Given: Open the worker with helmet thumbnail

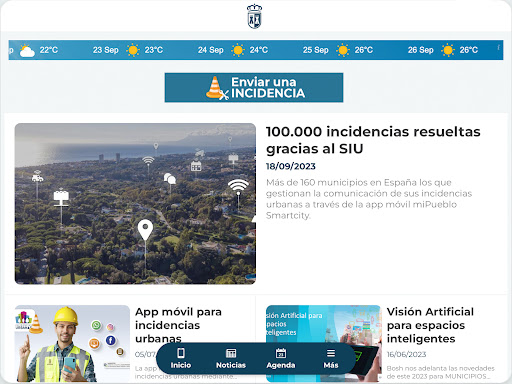Looking at the screenshot, I should 72,344.
